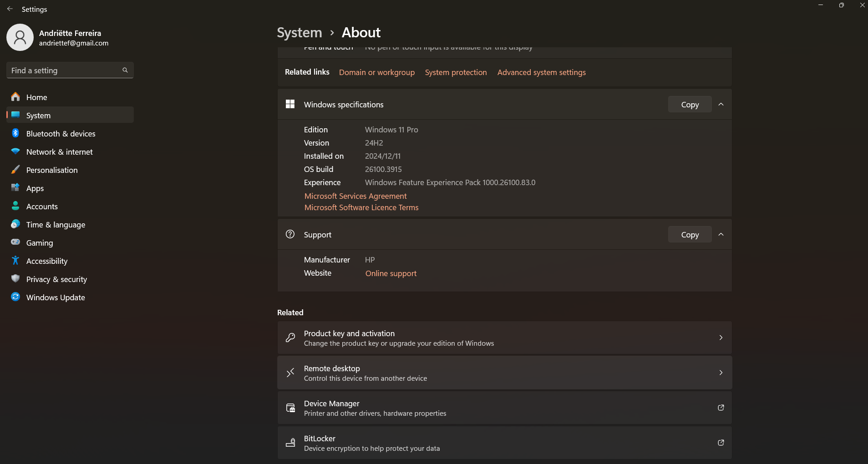Screen dimensions: 868x464
Task: Click the Remote desktop arrows icon
Action: pyautogui.click(x=290, y=373)
